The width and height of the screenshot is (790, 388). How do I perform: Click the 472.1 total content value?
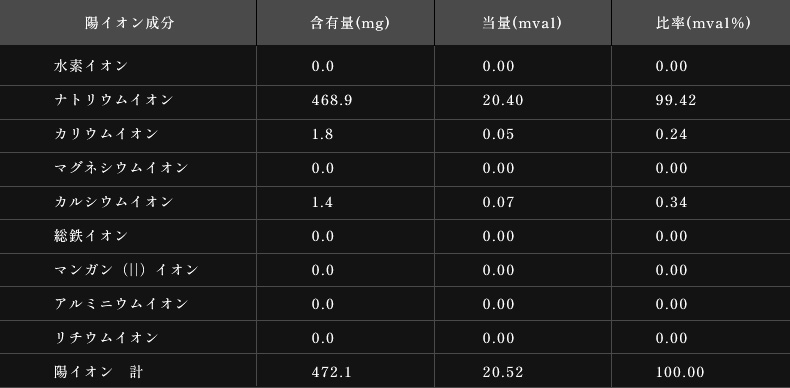pos(332,373)
